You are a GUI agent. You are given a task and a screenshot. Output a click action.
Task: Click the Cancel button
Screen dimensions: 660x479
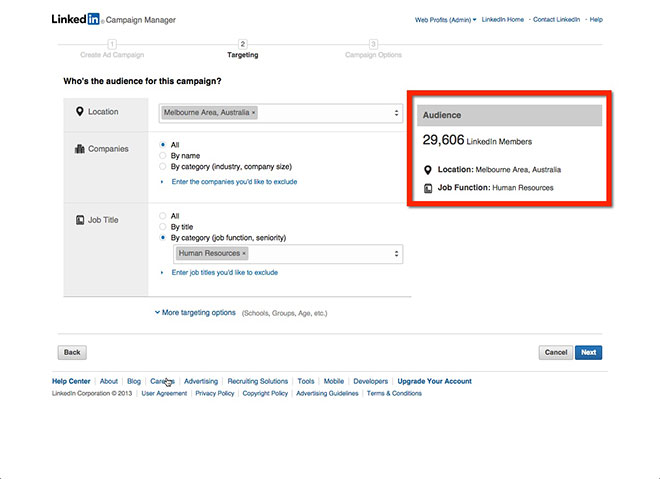(556, 352)
